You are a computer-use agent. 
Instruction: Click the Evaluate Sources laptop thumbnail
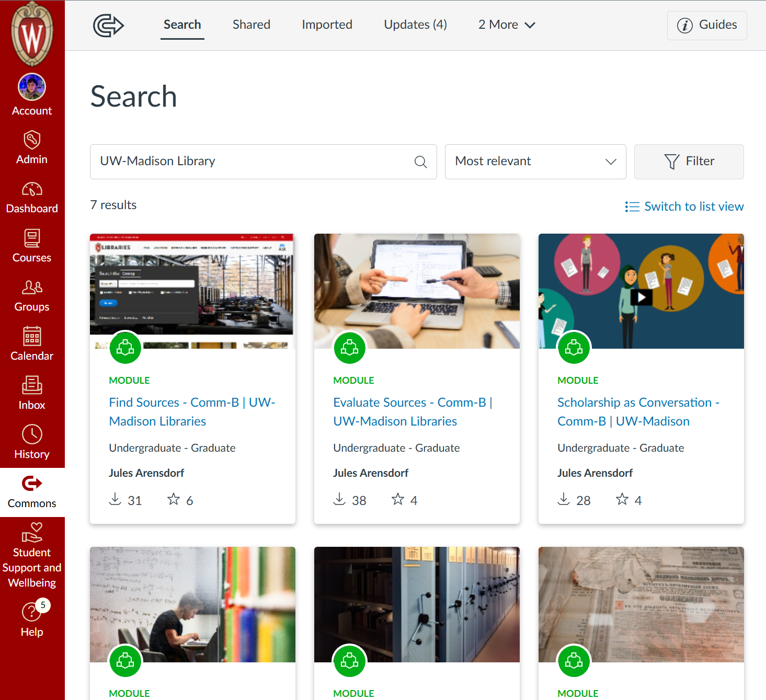click(417, 291)
